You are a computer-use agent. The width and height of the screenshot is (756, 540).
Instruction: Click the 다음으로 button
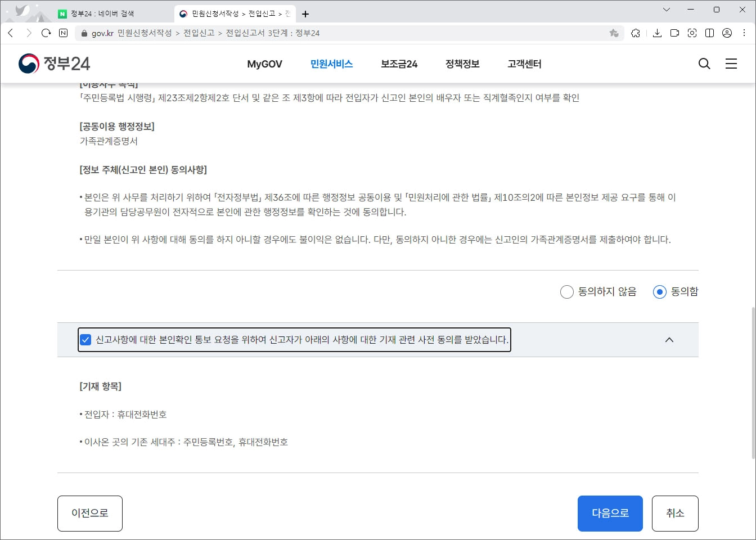[x=610, y=513]
